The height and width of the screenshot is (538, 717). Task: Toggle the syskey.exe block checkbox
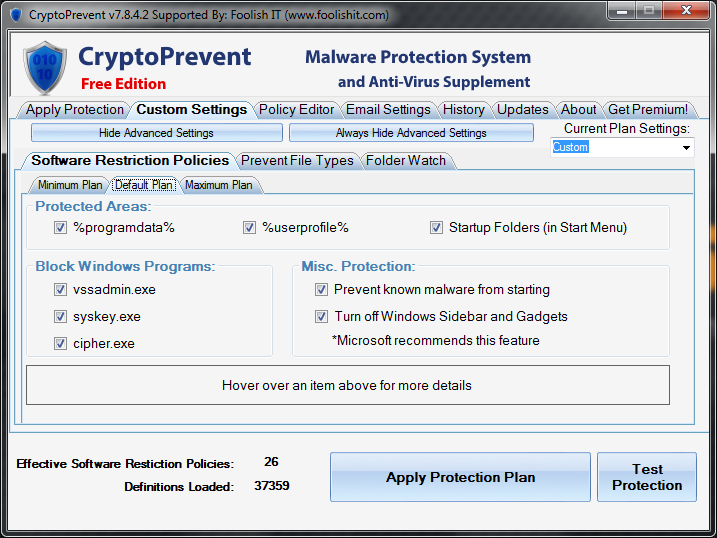pyautogui.click(x=60, y=316)
